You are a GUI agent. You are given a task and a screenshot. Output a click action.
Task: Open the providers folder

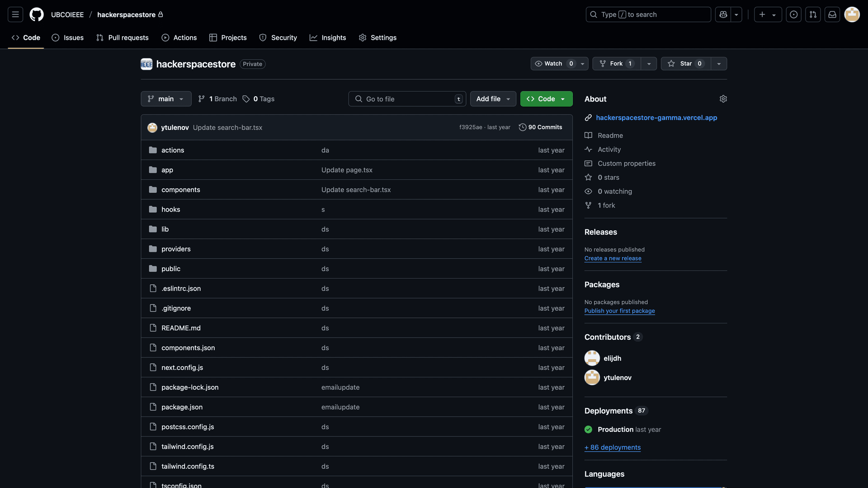(176, 249)
